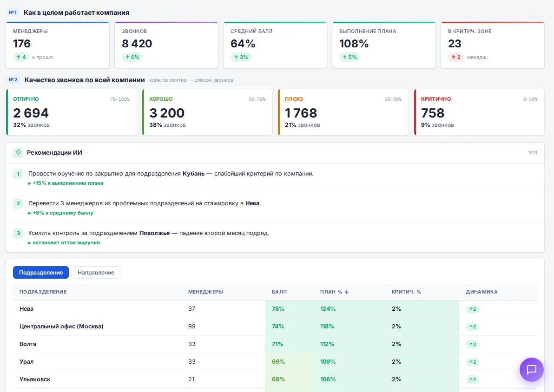The height and width of the screenshot is (392, 554).
Task: Select the ВЫПОЛНЕНИЕ ПЛАНА card
Action: [384, 45]
